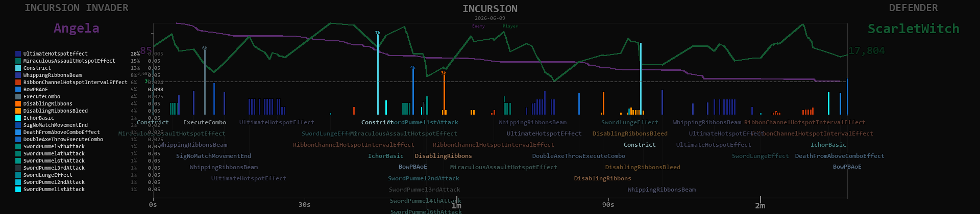Click the UltimateHotspotEffect legend label

56,53
